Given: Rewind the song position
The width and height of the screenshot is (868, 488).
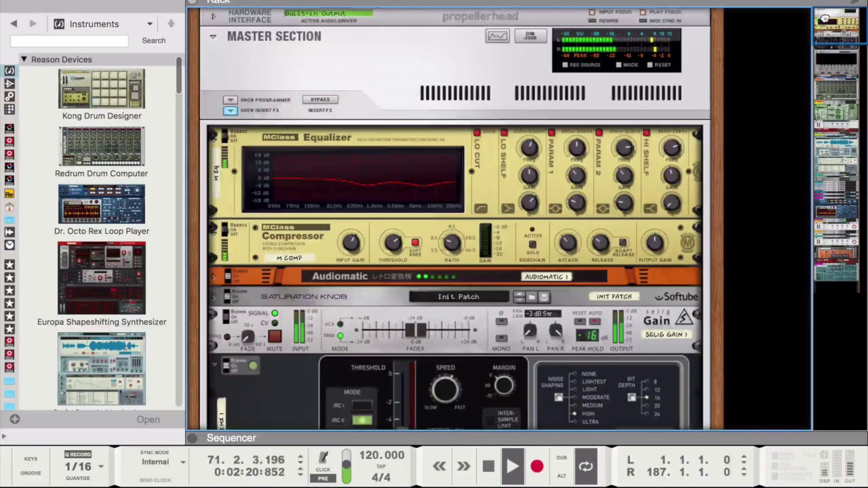Looking at the screenshot, I should [439, 466].
